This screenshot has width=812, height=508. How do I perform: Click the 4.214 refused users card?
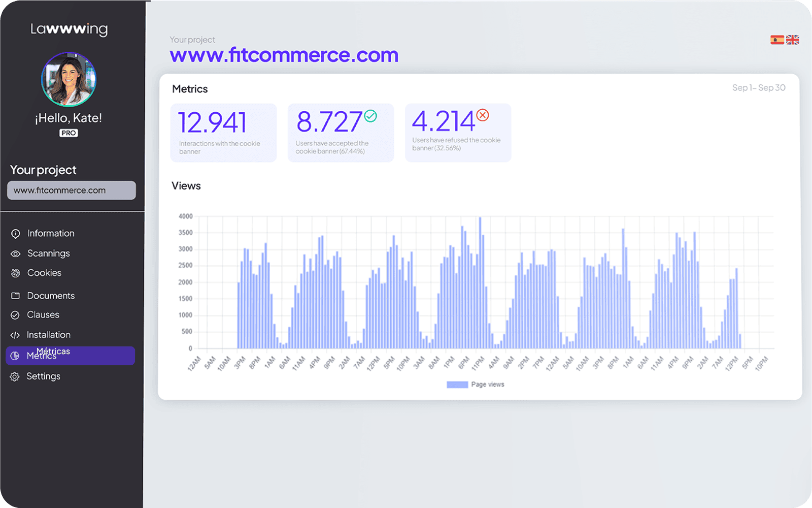458,133
